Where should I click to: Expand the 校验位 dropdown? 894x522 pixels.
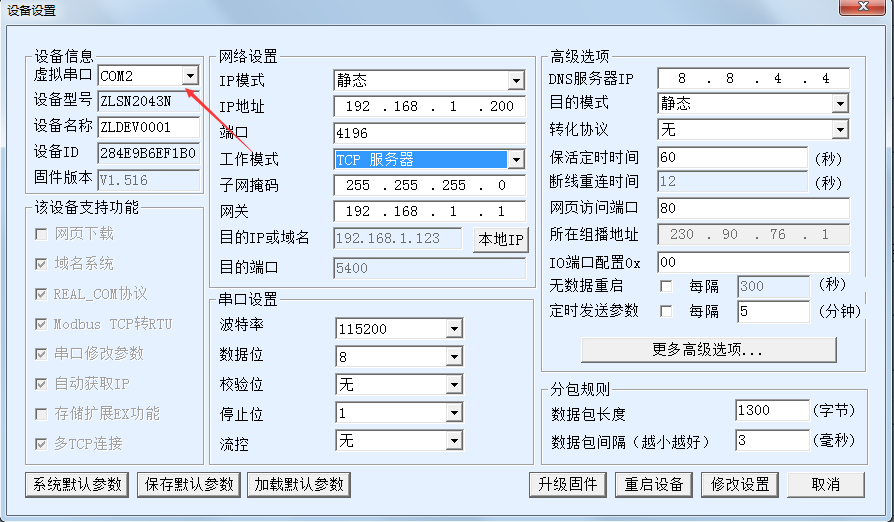coord(454,385)
